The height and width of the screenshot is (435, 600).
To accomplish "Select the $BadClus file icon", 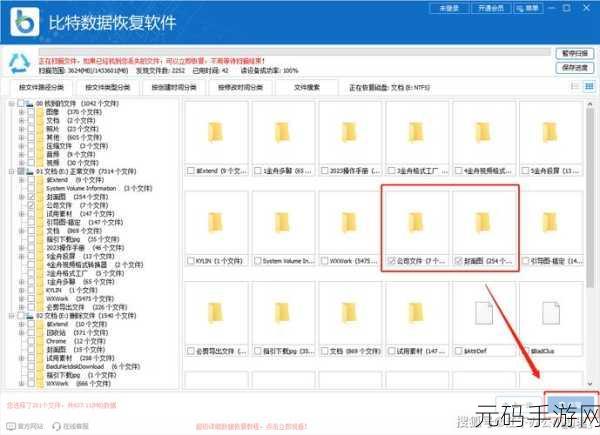I will (551, 313).
